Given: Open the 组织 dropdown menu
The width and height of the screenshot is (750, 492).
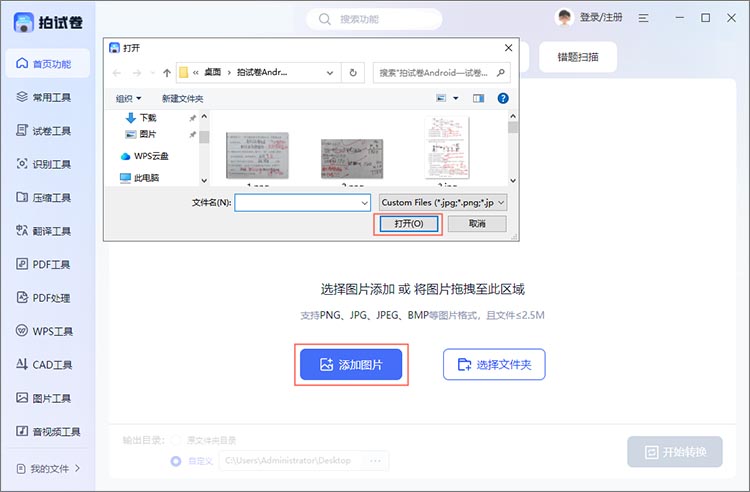Looking at the screenshot, I should (x=128, y=98).
